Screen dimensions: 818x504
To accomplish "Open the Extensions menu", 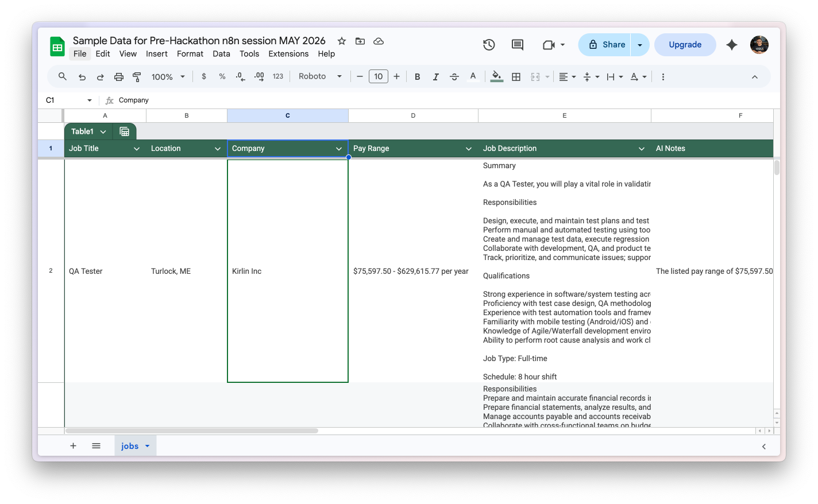I will tap(288, 54).
